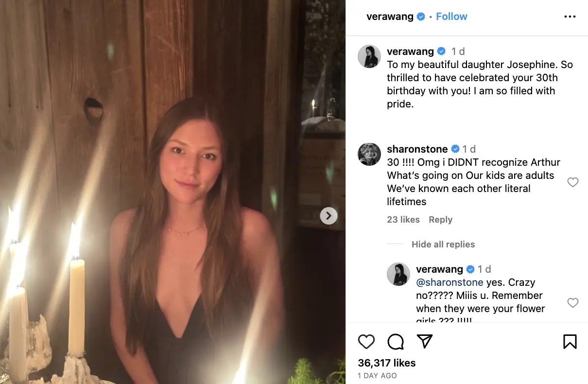Collapse replies with Hide all replies
This screenshot has width=588, height=384.
(x=443, y=244)
